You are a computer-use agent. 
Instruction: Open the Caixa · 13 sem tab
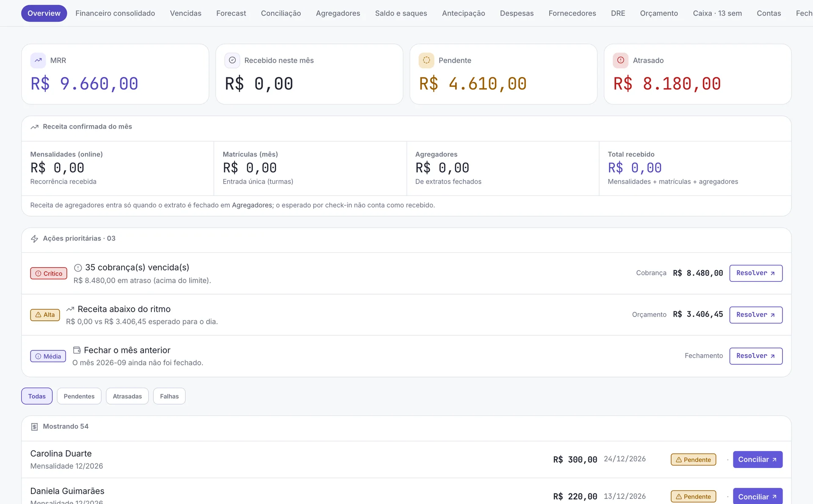[x=718, y=13]
